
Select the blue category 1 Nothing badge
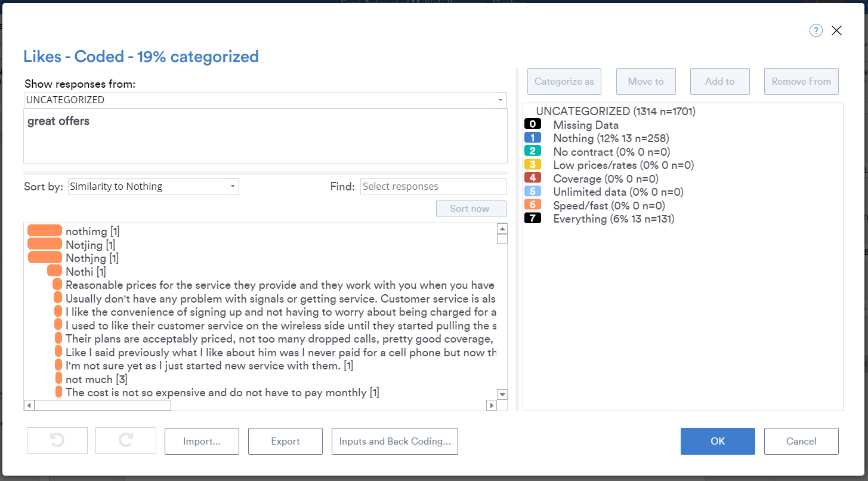[x=533, y=138]
